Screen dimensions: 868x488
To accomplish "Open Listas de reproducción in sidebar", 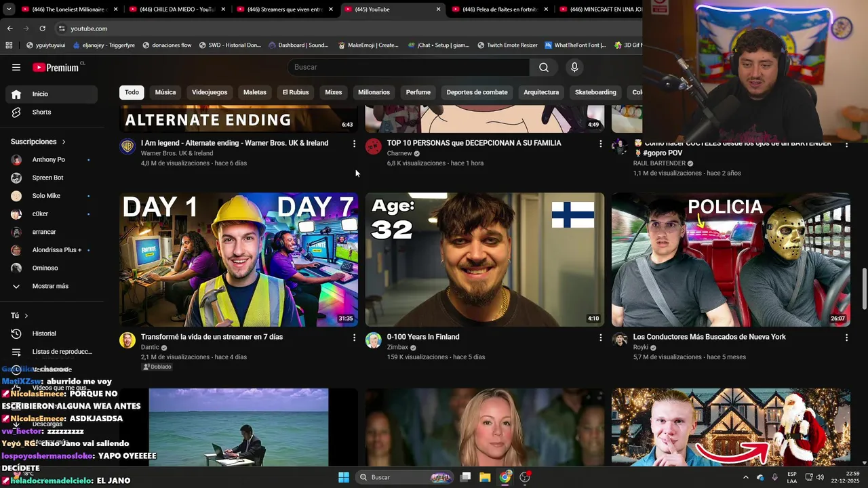I will click(x=52, y=352).
